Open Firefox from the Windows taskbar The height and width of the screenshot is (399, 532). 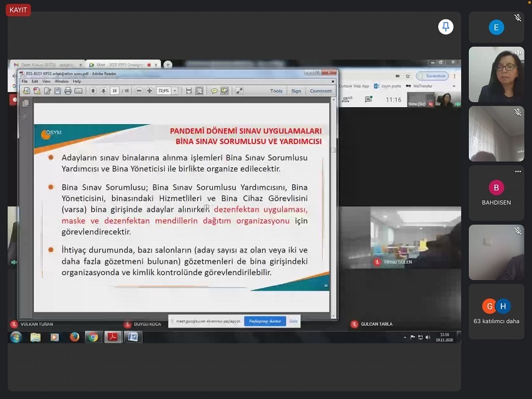74,337
